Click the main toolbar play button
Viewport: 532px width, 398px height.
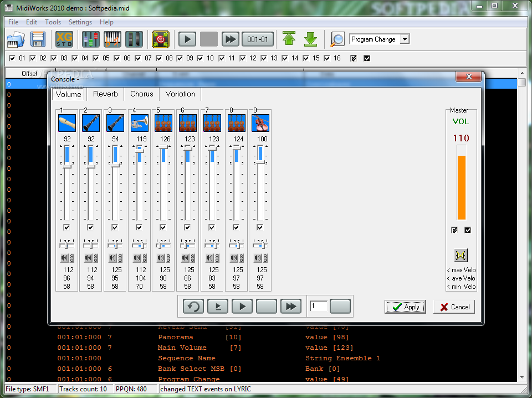point(187,39)
